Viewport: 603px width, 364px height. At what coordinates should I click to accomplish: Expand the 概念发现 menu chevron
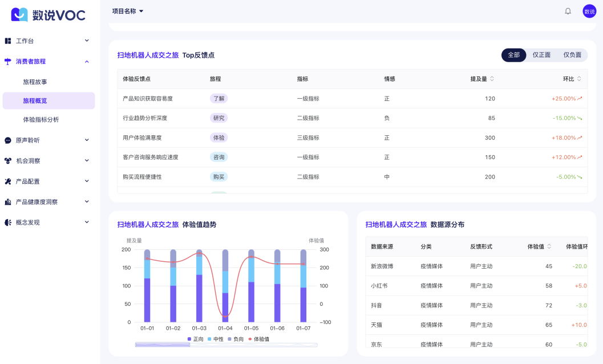point(87,222)
